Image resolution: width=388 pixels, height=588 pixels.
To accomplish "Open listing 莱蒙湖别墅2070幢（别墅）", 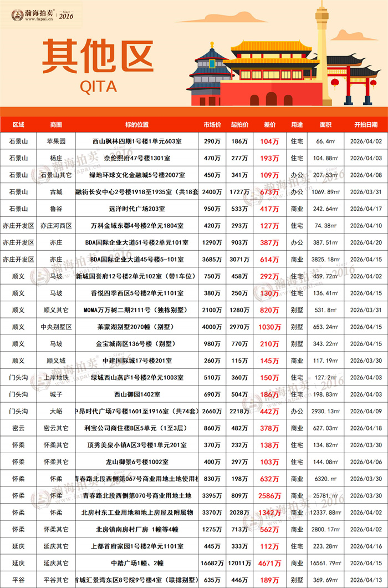I will click(136, 327).
